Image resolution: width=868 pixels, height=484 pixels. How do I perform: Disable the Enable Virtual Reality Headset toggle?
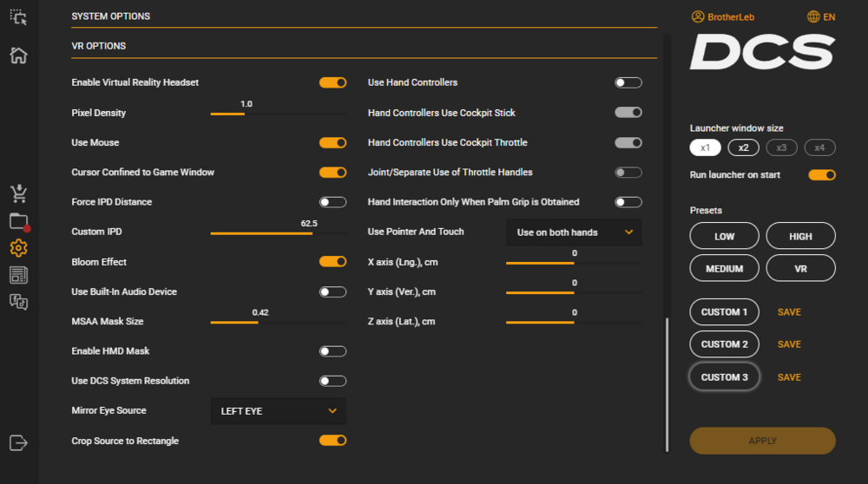pos(332,82)
